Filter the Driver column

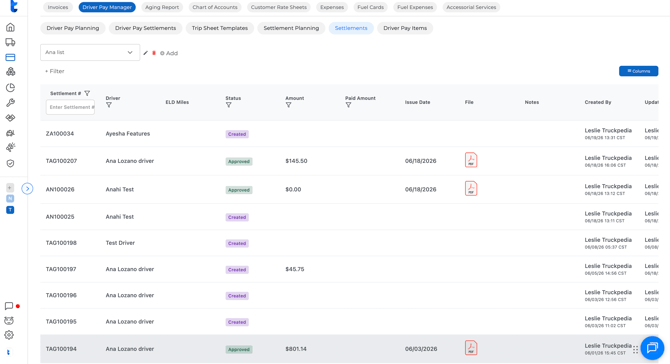point(109,105)
